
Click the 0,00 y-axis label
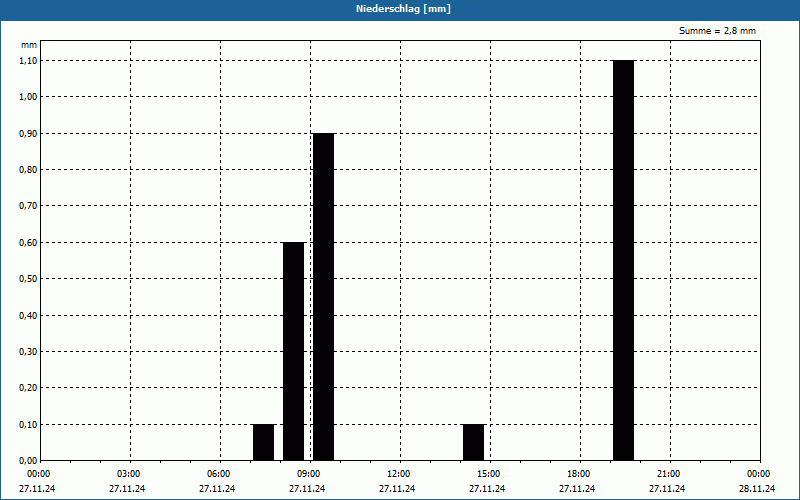coord(28,461)
